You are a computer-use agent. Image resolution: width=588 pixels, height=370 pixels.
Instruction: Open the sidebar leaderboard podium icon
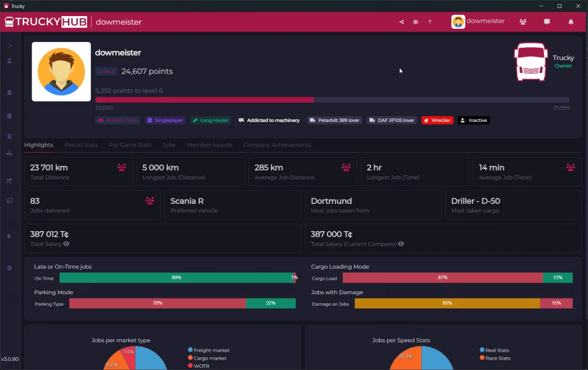point(9,153)
